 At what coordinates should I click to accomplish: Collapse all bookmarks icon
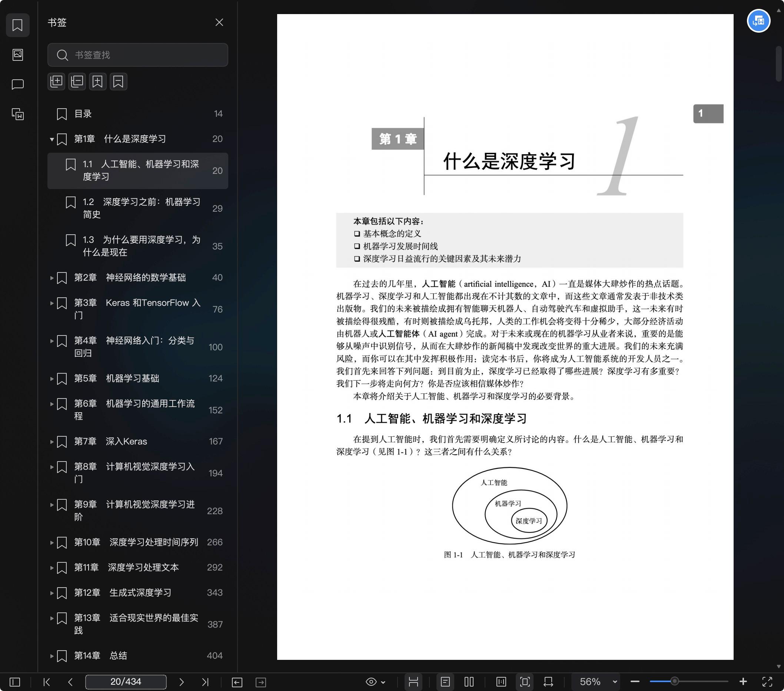[77, 81]
